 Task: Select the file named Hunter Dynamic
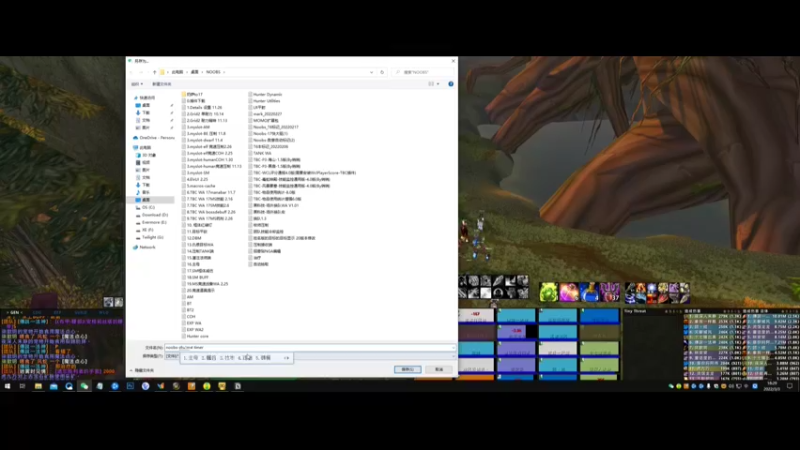265,94
